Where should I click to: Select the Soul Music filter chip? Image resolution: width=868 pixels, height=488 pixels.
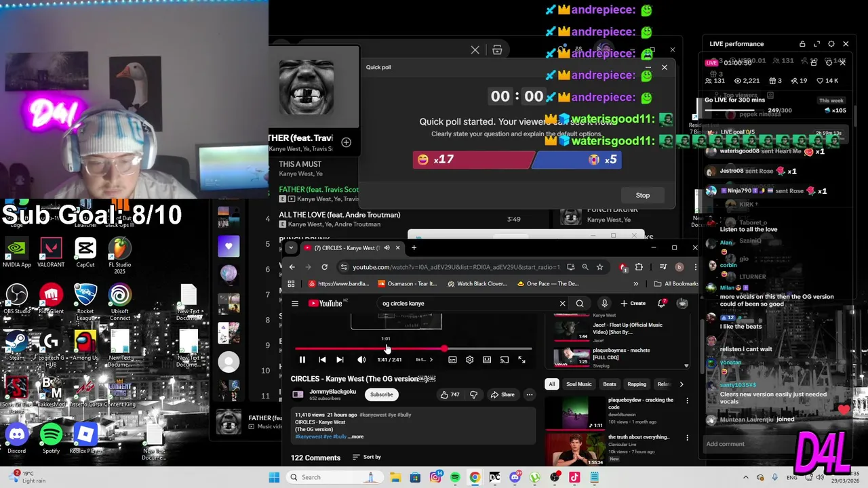[579, 384]
